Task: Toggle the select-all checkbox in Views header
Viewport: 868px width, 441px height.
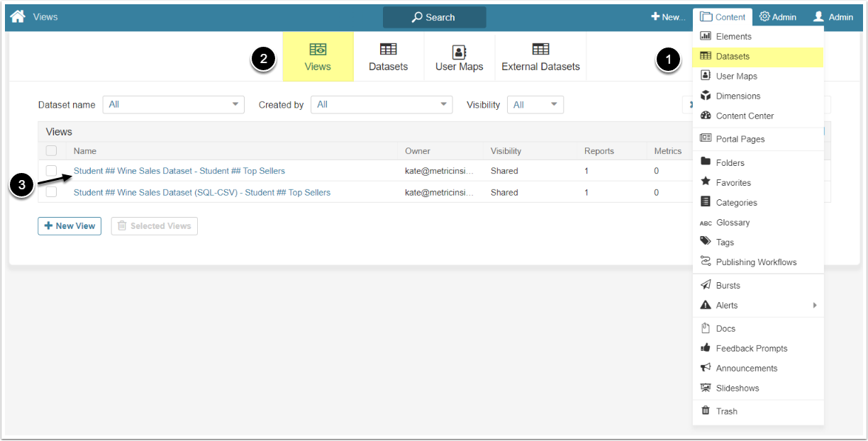Action: (51, 150)
